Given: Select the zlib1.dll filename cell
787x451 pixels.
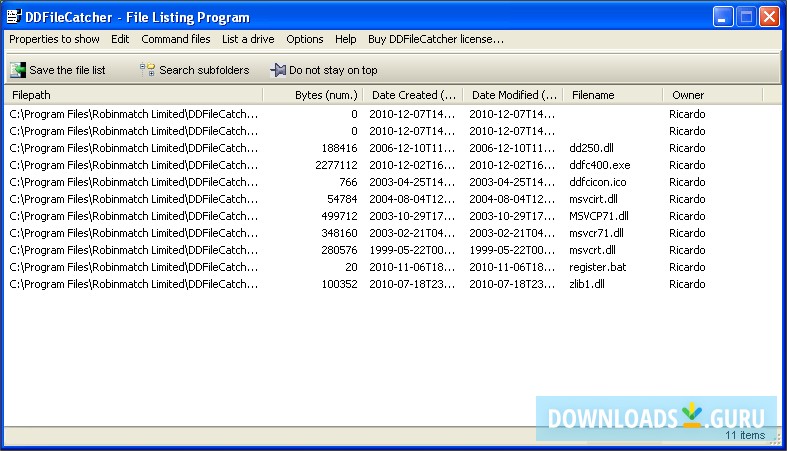Looking at the screenshot, I should pos(587,284).
